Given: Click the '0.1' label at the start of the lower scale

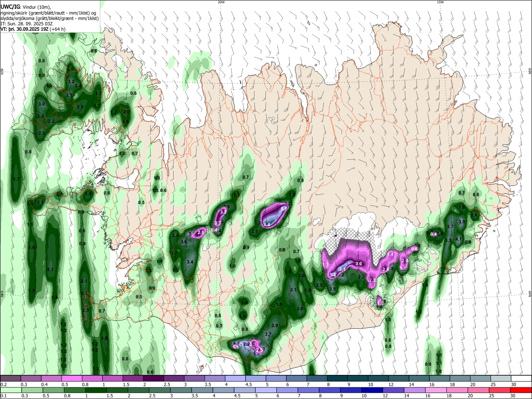Looking at the screenshot, I should point(4,396).
